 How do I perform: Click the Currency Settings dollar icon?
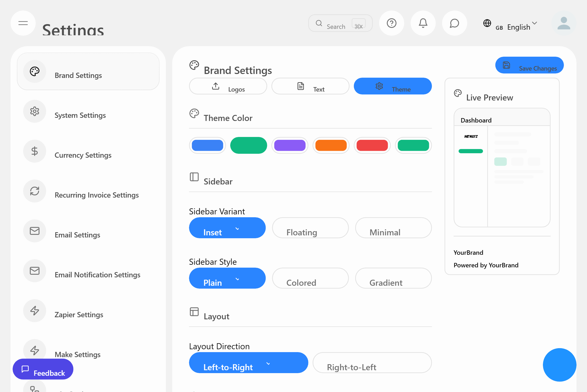tap(35, 151)
